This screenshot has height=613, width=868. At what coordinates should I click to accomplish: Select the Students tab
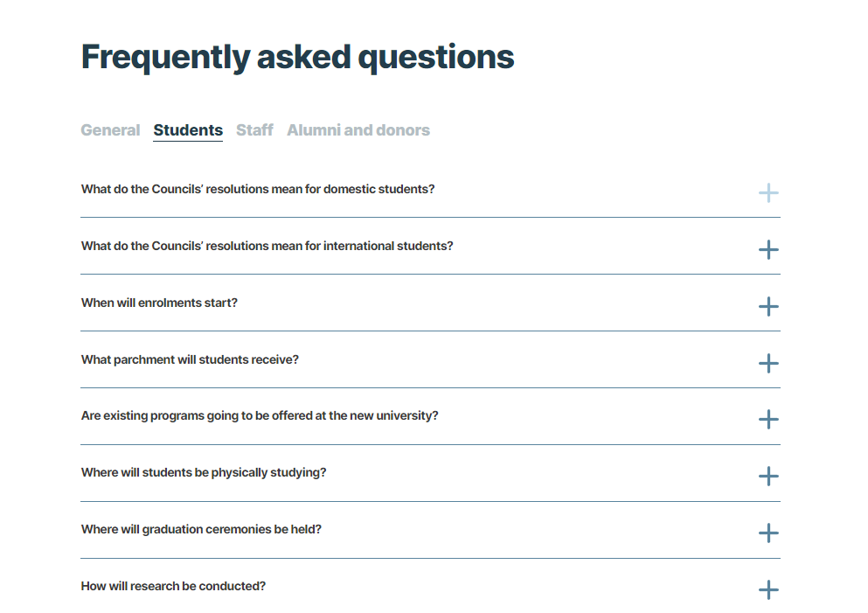[x=188, y=130]
